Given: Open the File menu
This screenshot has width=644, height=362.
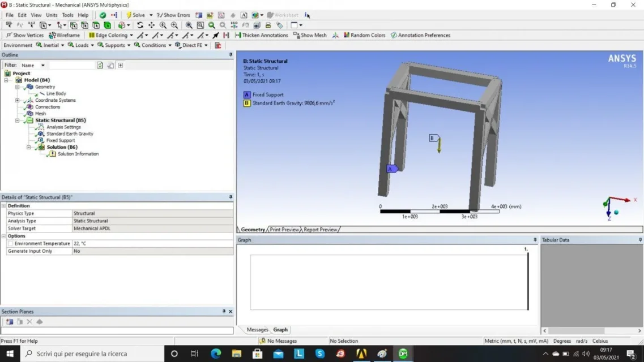Looking at the screenshot, I should [10, 15].
